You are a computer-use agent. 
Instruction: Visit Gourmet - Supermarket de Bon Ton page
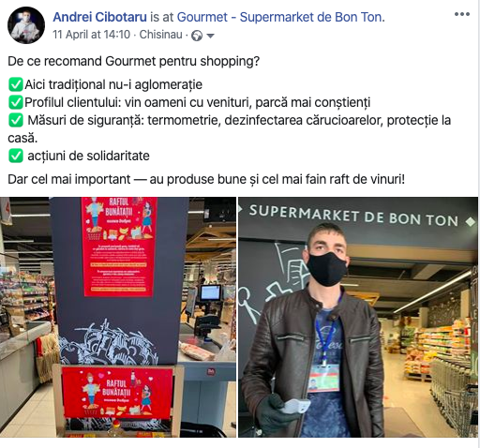pos(279,17)
